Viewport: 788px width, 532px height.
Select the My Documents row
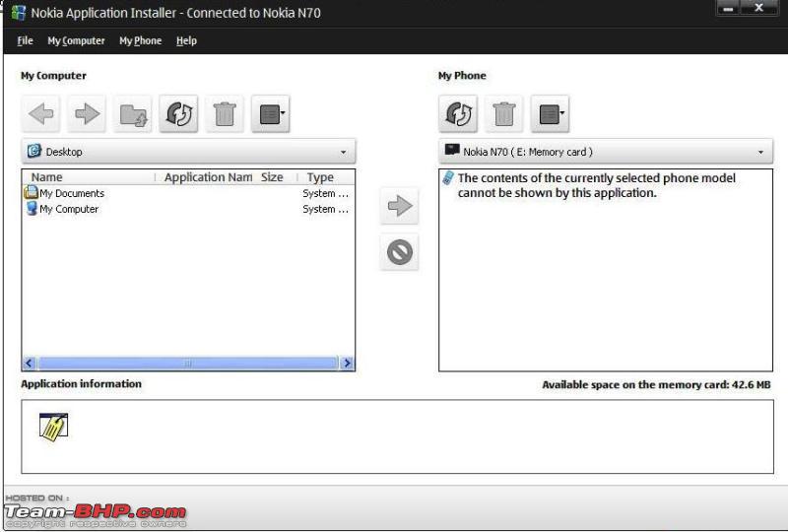(188, 193)
